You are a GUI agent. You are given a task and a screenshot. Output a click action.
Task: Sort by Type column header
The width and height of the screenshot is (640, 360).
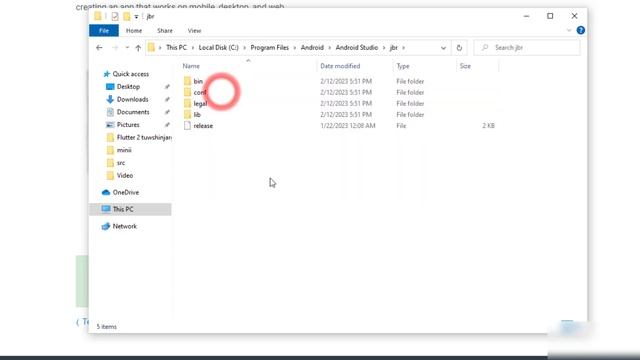point(403,66)
